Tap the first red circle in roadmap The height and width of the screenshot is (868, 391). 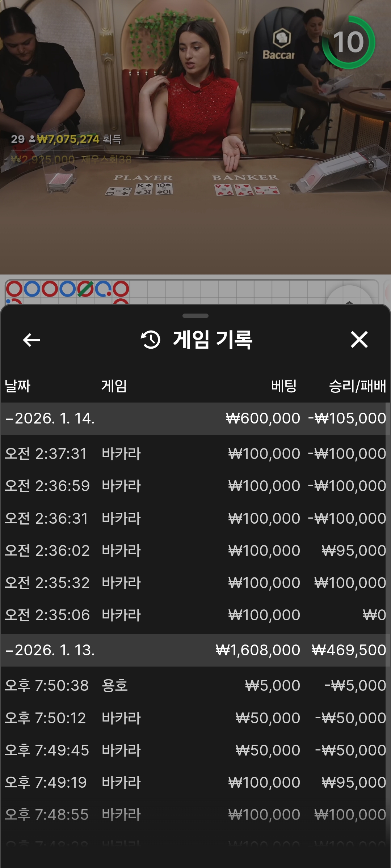pyautogui.click(x=14, y=289)
